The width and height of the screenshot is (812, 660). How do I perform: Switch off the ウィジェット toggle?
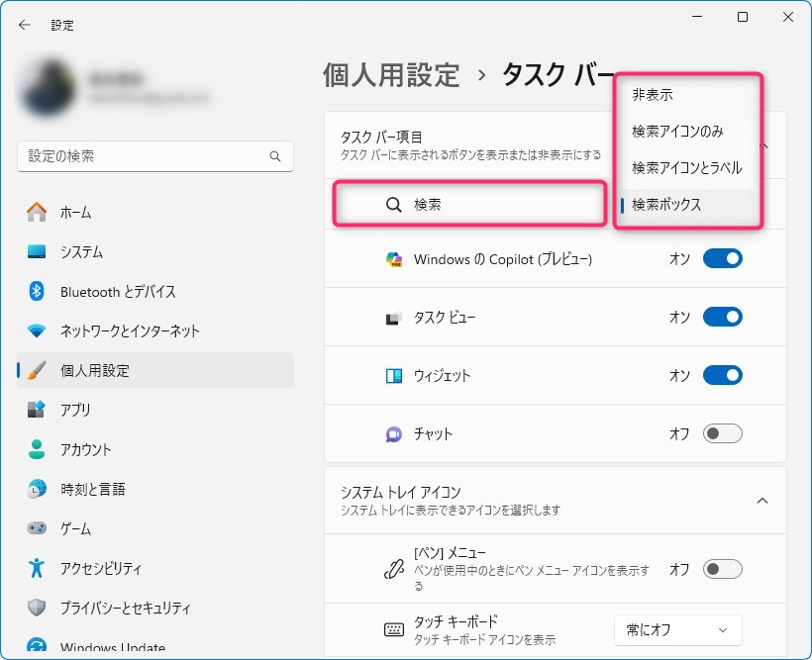click(722, 376)
